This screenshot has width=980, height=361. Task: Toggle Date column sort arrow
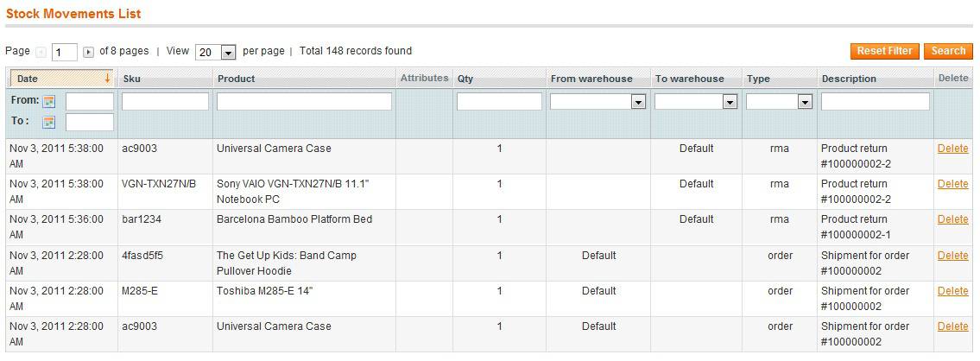(108, 79)
